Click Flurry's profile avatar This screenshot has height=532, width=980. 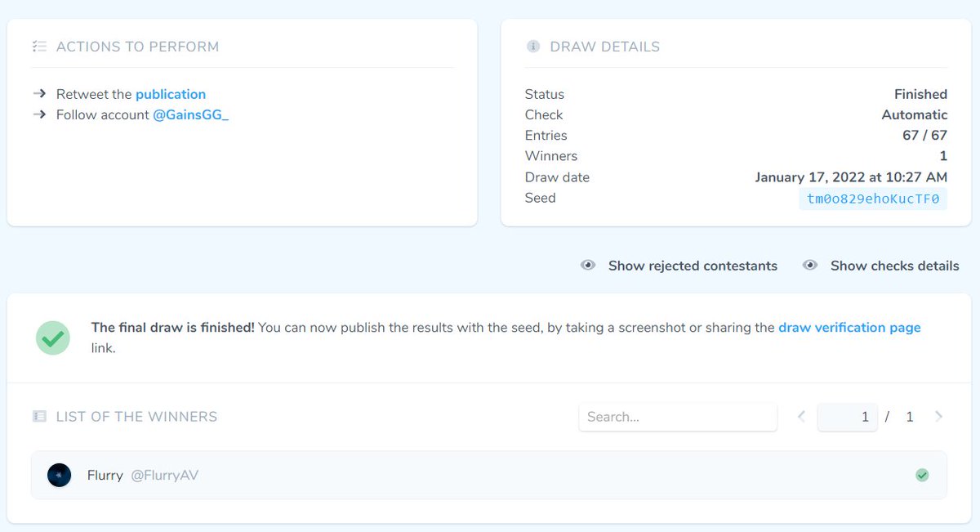[59, 475]
